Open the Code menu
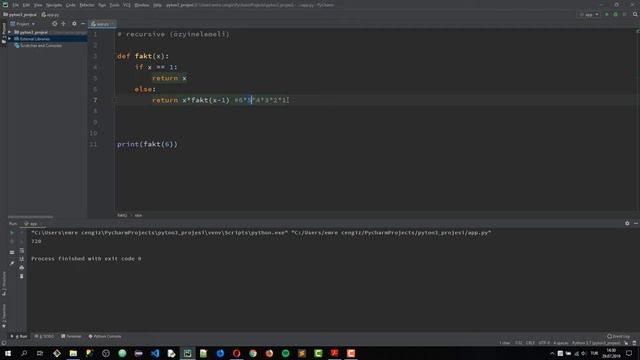The height and width of the screenshot is (360, 640). [71, 5]
